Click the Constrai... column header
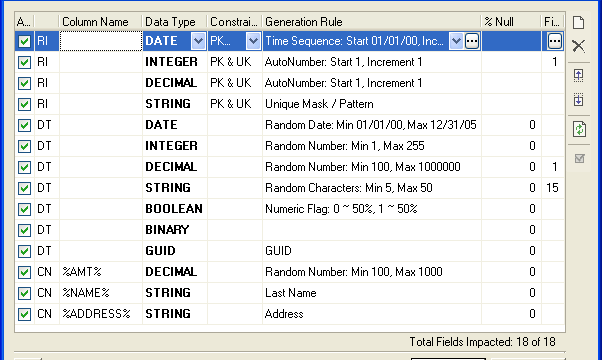This screenshot has width=602, height=360. tap(235, 22)
